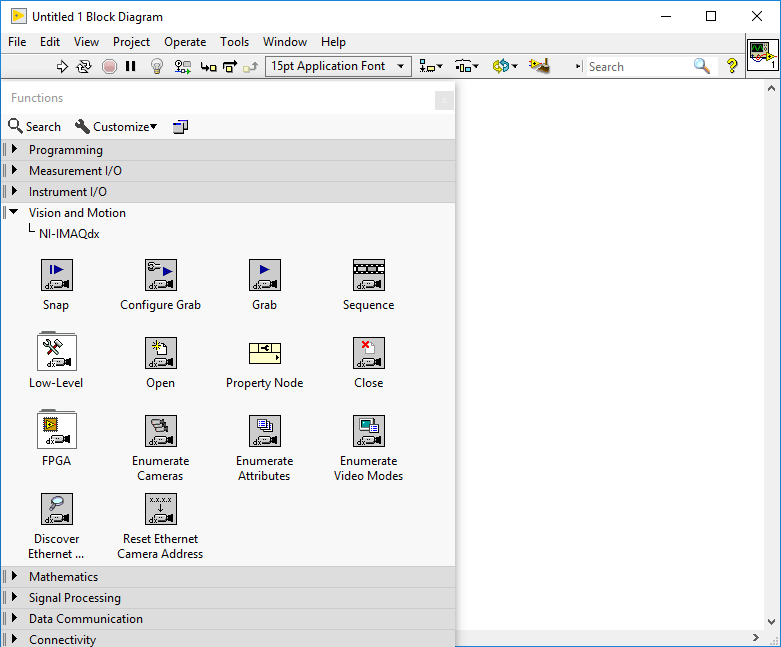
Task: Choose the Sequence VI icon
Action: click(x=369, y=275)
